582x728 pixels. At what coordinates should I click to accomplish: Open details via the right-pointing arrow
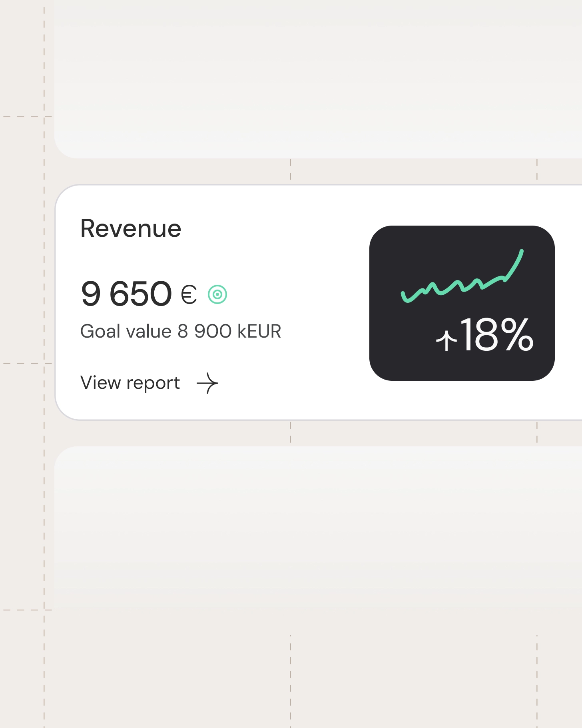point(208,383)
